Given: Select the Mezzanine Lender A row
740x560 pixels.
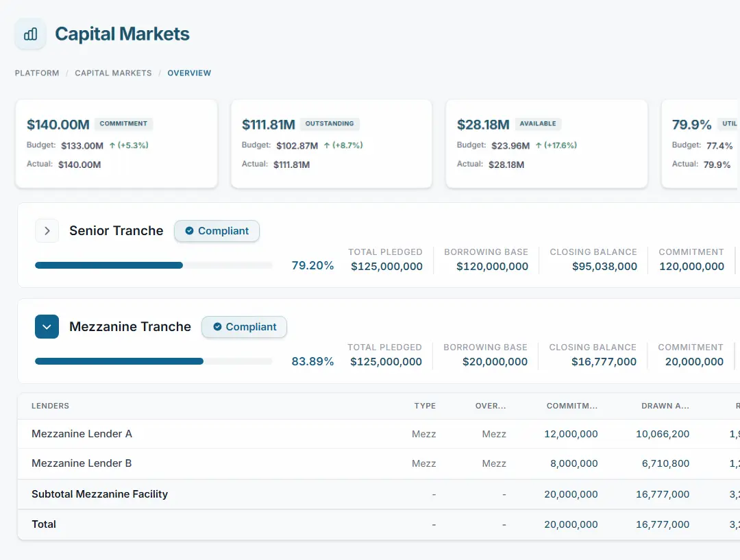Looking at the screenshot, I should [378, 434].
